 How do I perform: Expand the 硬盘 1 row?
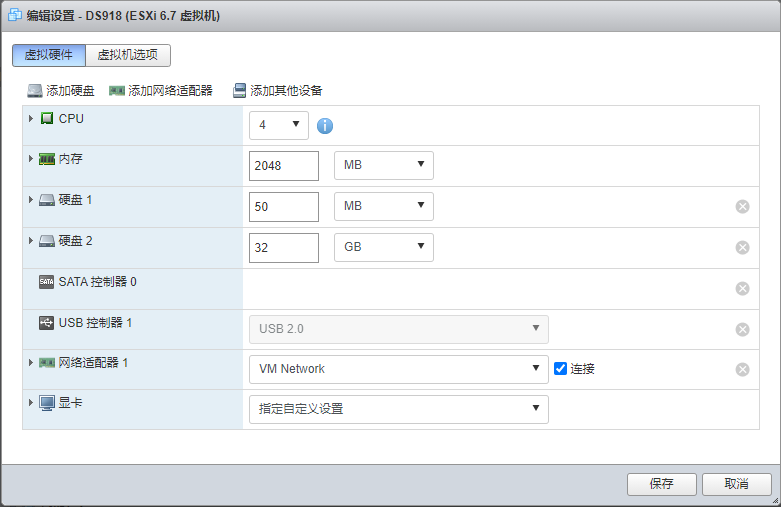[31, 200]
